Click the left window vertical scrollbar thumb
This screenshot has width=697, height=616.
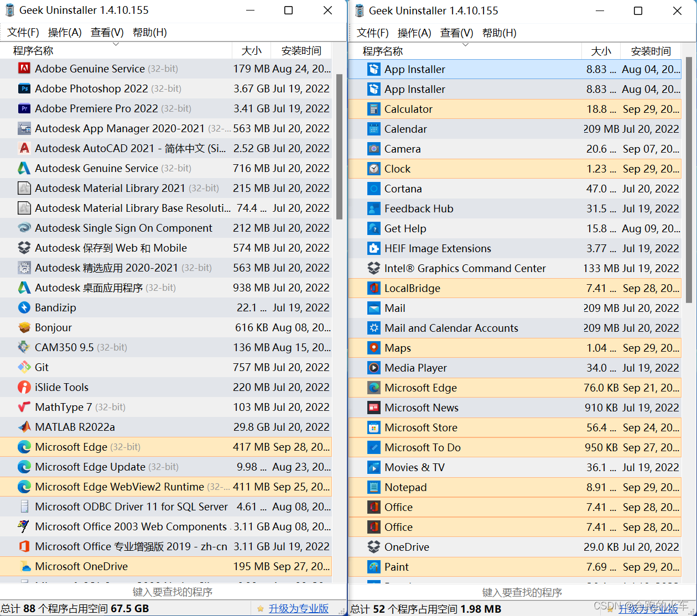pyautogui.click(x=339, y=147)
